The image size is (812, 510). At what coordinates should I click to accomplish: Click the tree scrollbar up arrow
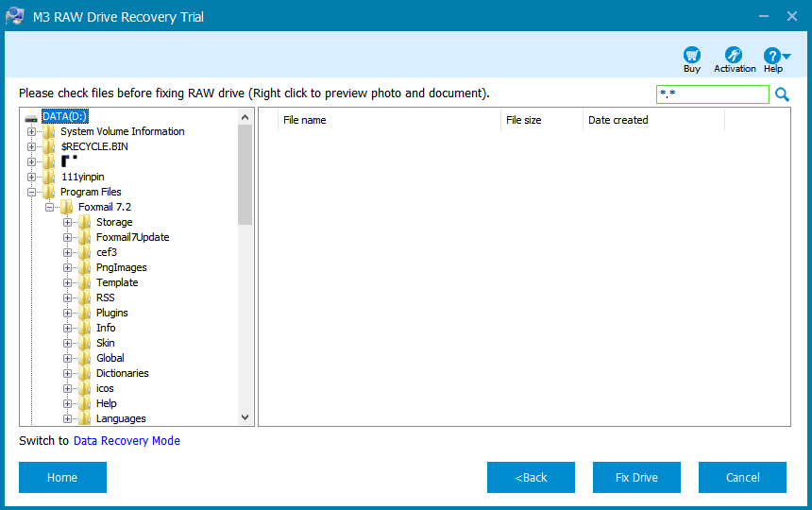245,117
